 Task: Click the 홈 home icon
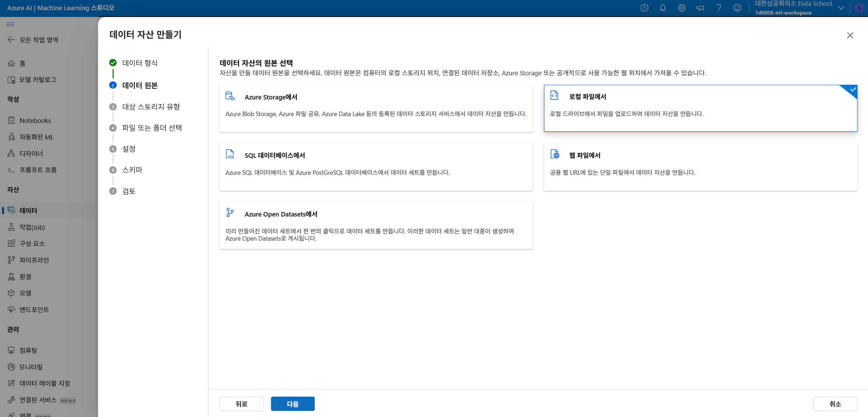(x=11, y=63)
